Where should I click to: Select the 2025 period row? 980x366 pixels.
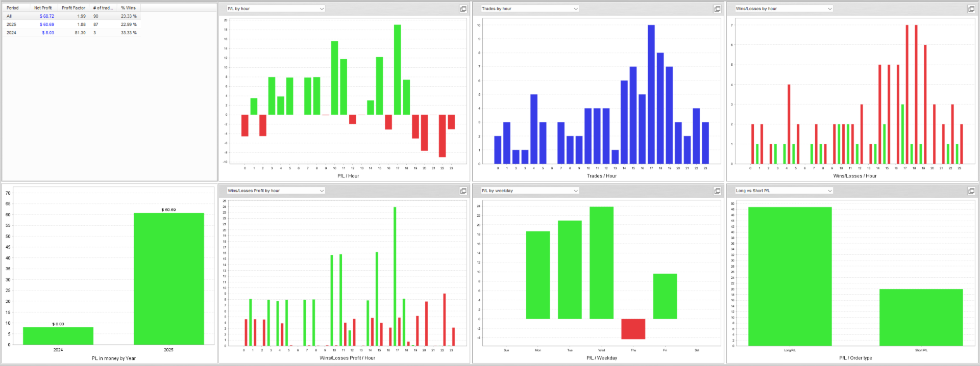(x=71, y=24)
